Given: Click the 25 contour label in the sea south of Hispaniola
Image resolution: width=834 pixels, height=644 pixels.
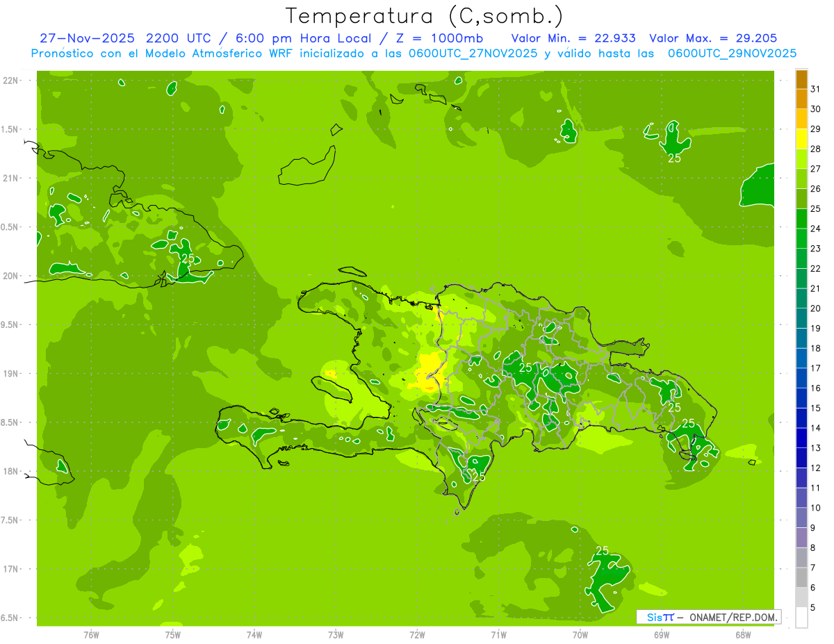Looking at the screenshot, I should tap(603, 550).
